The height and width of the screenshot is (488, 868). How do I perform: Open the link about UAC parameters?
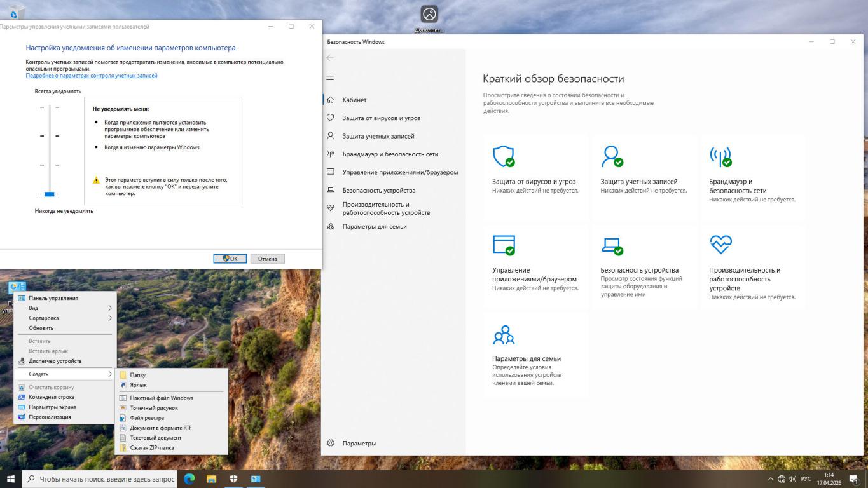92,76
